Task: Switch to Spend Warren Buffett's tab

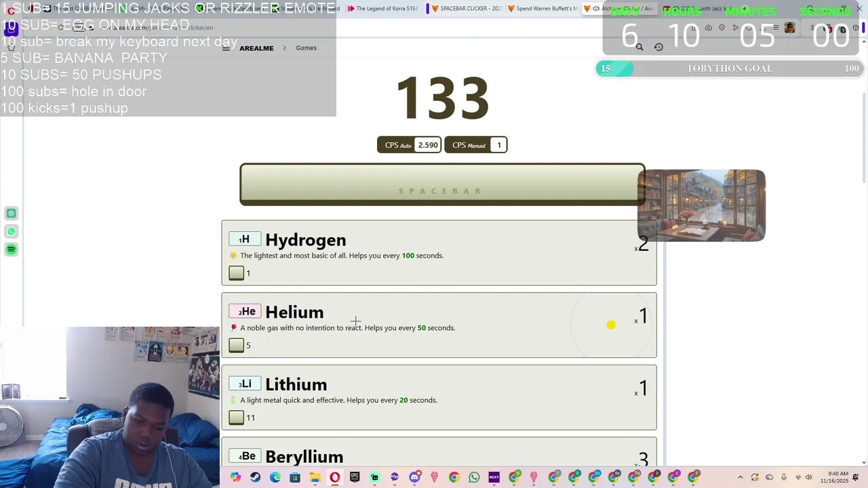Action: coord(544,9)
